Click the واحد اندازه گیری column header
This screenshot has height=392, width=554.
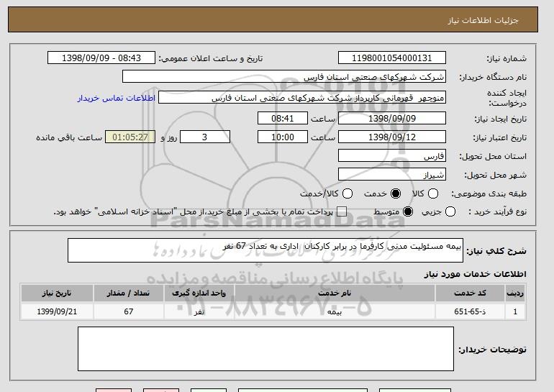199,293
